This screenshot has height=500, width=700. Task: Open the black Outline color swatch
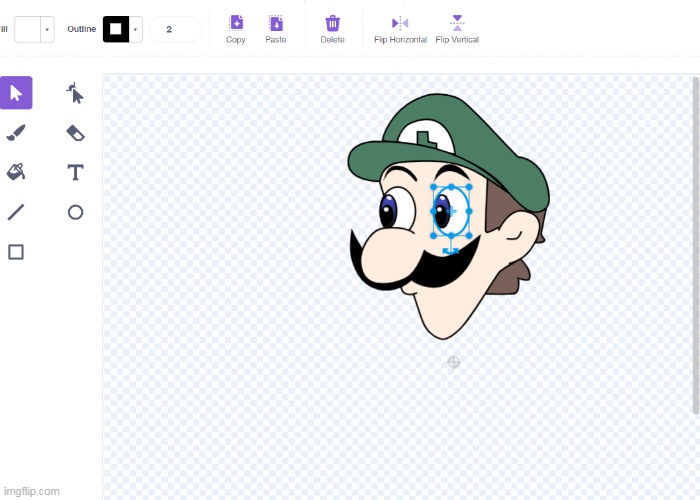116,29
